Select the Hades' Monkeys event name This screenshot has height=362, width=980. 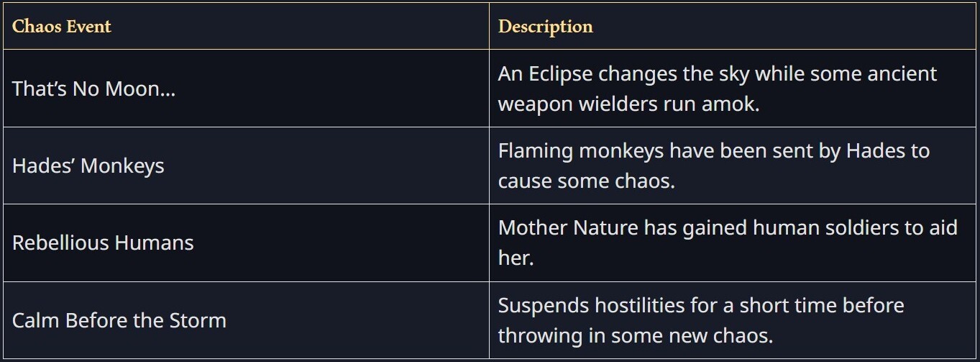[88, 166]
